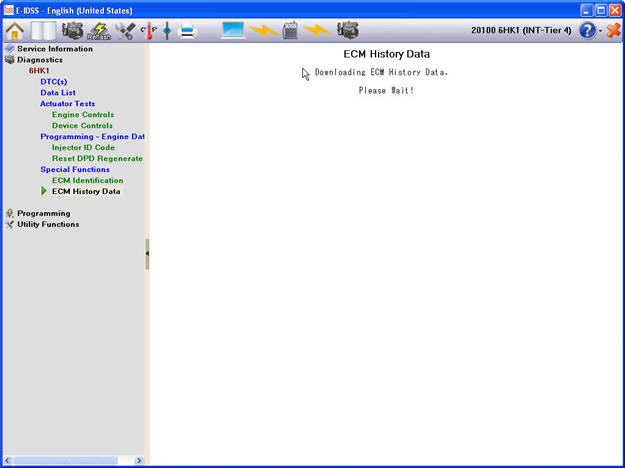Select DTC(s) in Diagnostics tree
625x468 pixels.
(53, 81)
